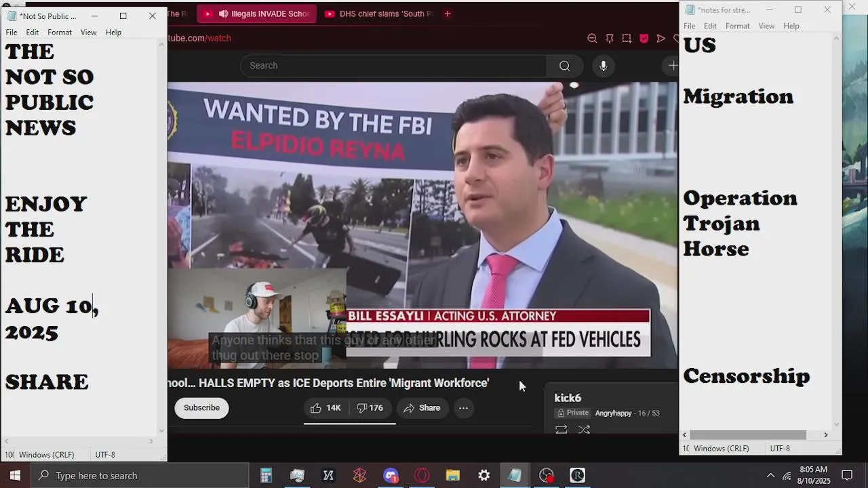
Task: Open Format menu in Not So Public Notepad
Action: click(60, 33)
